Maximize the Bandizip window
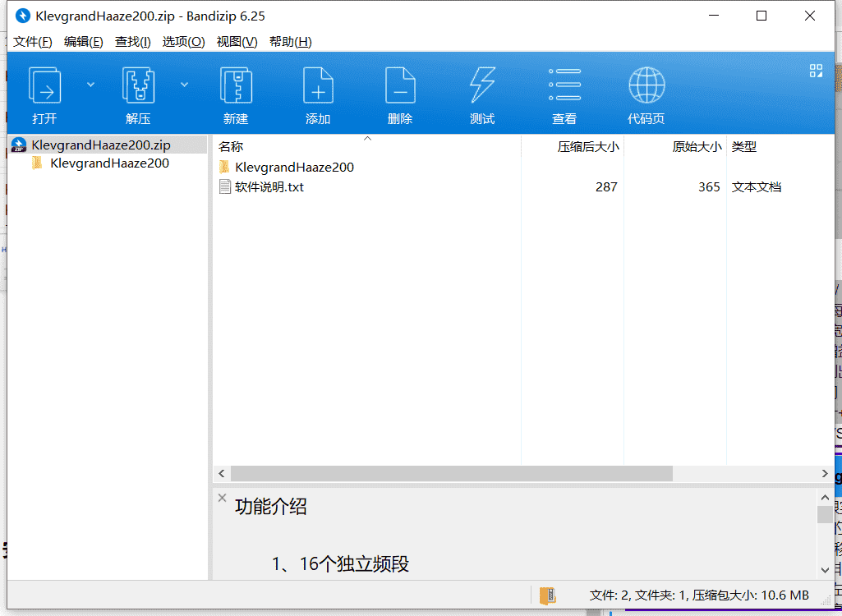This screenshot has width=842, height=616. click(x=761, y=16)
